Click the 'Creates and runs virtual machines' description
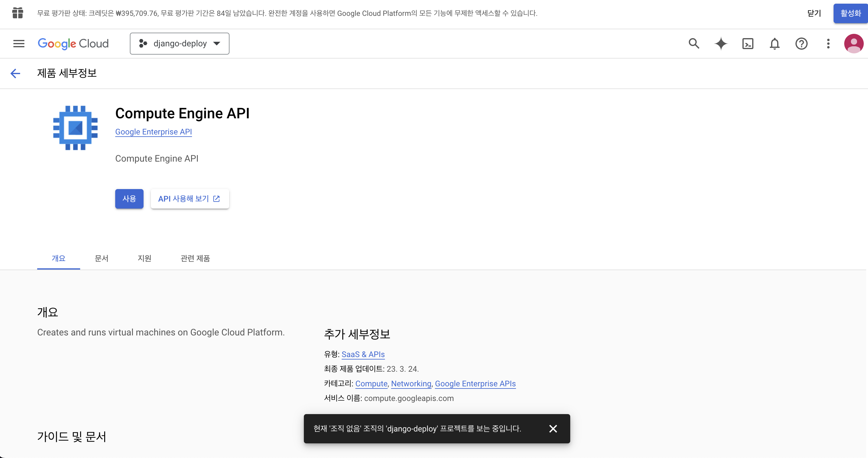 click(x=161, y=332)
